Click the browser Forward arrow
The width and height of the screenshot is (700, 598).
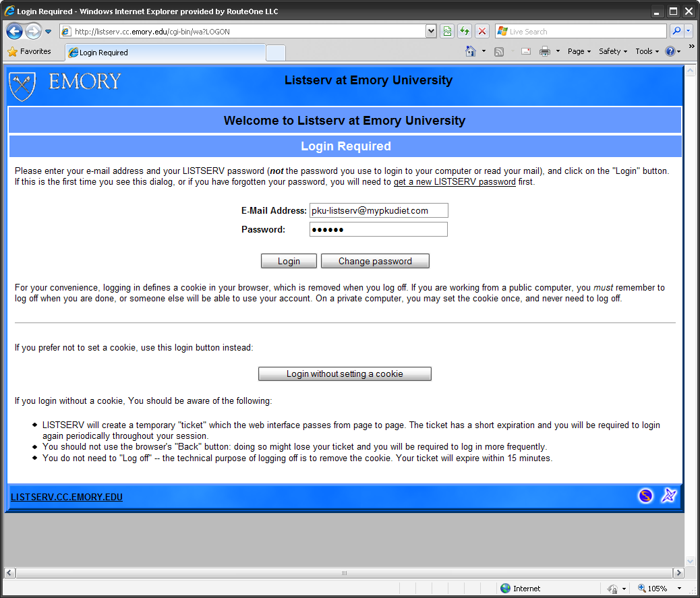[33, 31]
